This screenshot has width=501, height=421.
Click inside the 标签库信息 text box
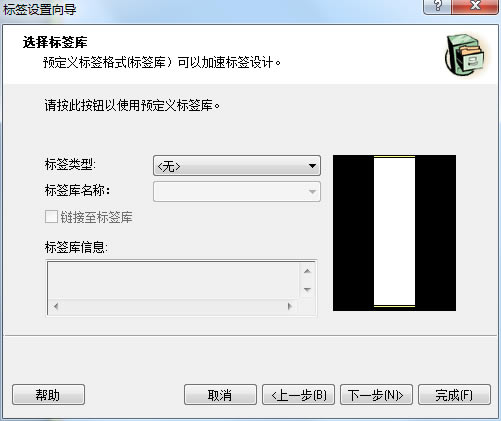coord(173,280)
